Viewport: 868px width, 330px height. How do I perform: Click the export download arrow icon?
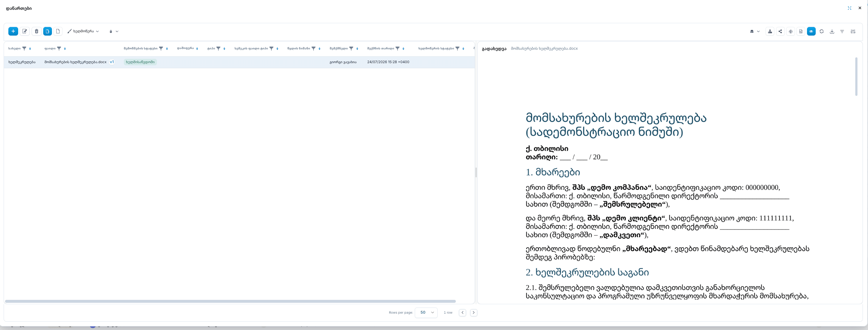point(832,31)
